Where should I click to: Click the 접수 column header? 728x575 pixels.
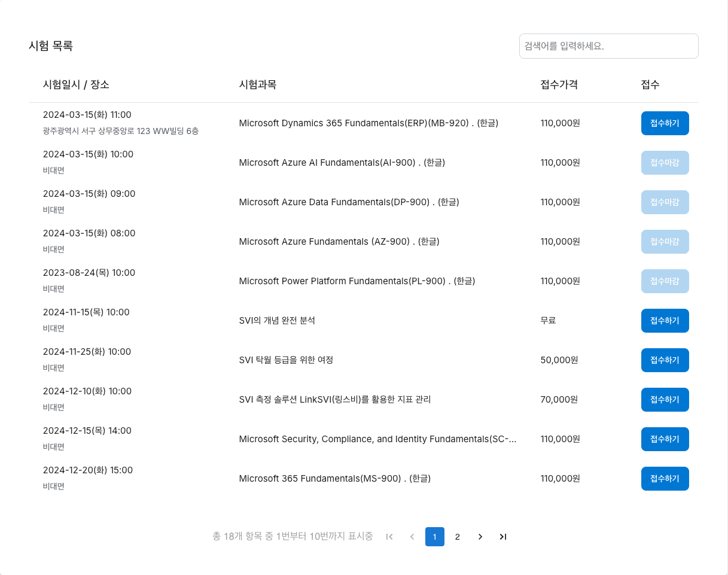tap(650, 84)
